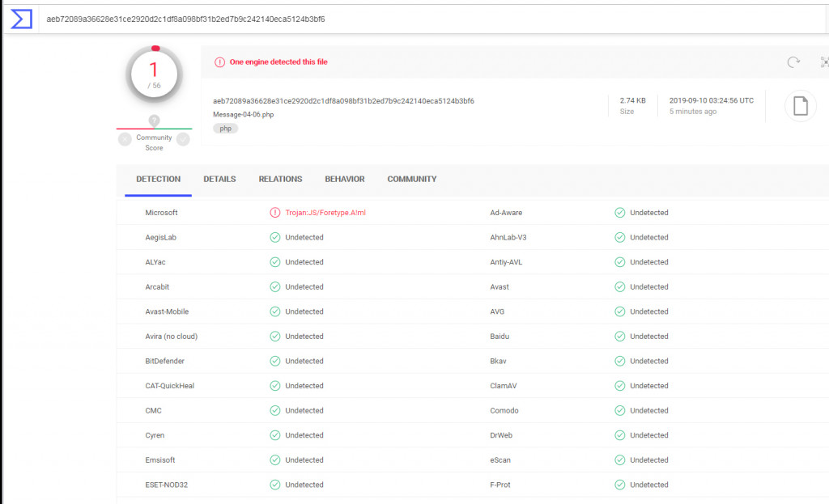The height and width of the screenshot is (504, 829).
Task: Click the green check icon for Antiy-AVL
Action: 619,262
